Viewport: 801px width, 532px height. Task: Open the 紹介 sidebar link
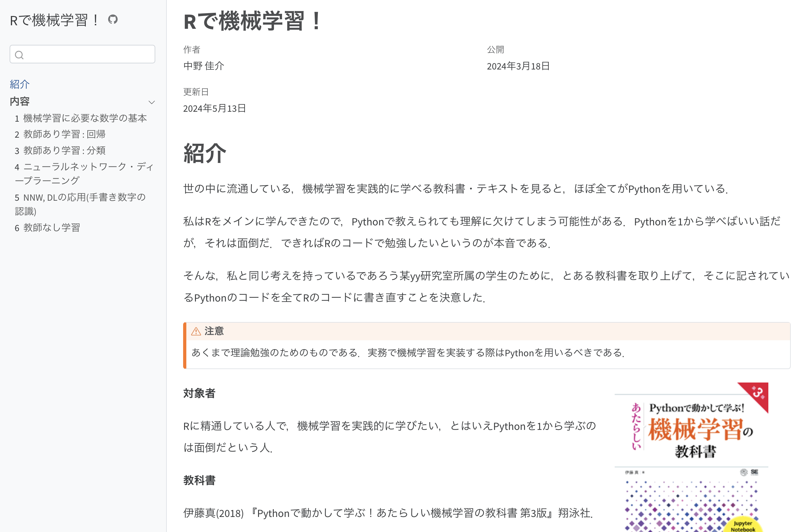click(x=20, y=84)
